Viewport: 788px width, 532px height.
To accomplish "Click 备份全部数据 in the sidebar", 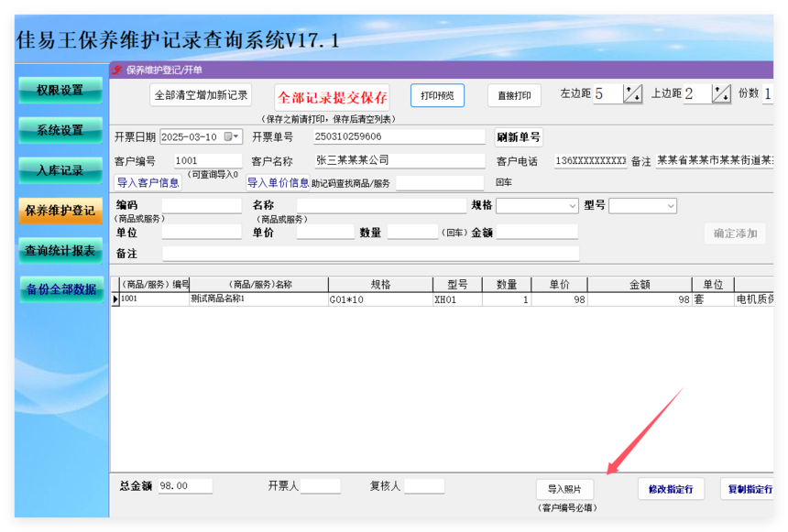I will tap(61, 289).
